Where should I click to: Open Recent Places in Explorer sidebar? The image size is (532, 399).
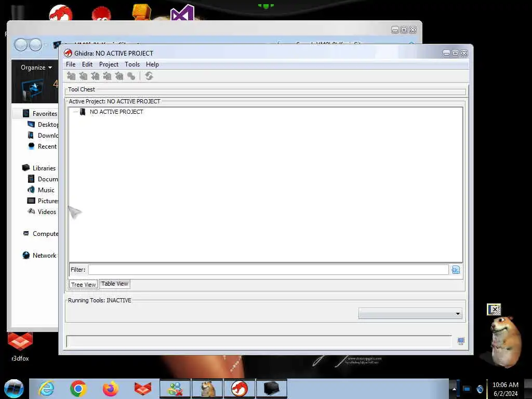pyautogui.click(x=47, y=146)
